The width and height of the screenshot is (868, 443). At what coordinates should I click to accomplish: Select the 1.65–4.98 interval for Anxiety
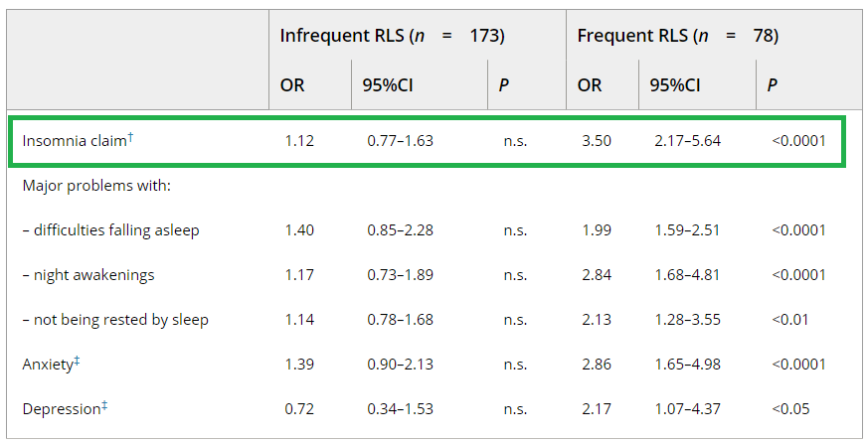[x=687, y=365]
